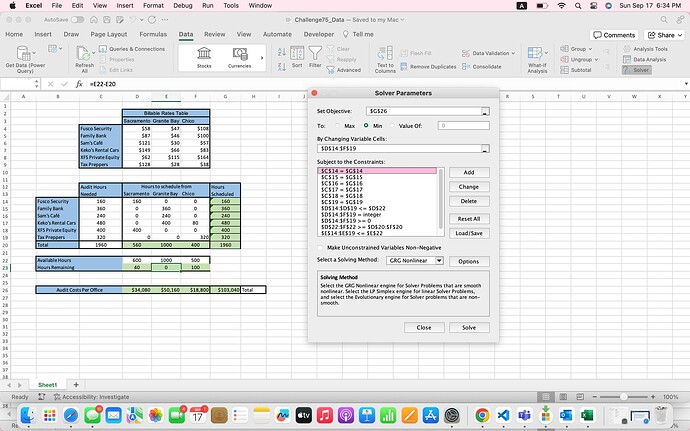Expand the formula bar
The image size is (690, 431).
686,84
